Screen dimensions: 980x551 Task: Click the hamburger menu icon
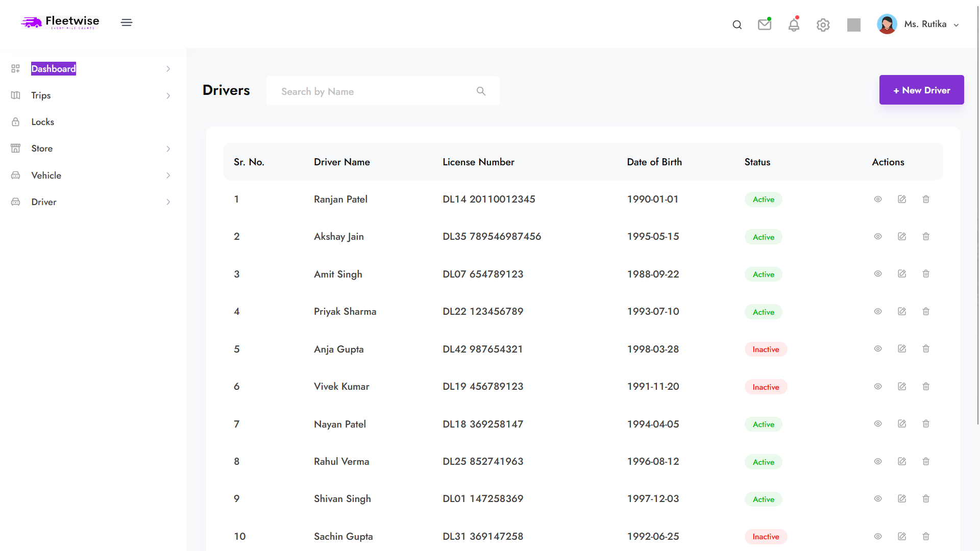tap(127, 22)
